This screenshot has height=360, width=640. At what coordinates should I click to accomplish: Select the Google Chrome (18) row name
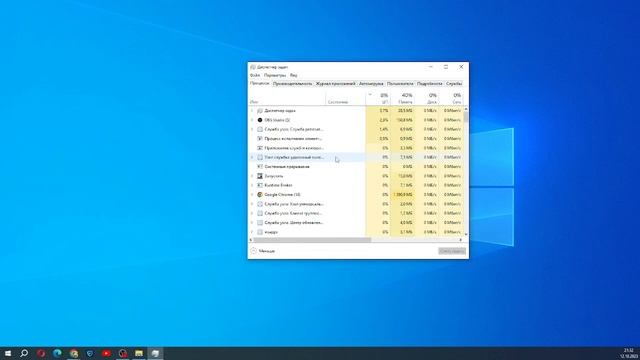click(x=282, y=195)
